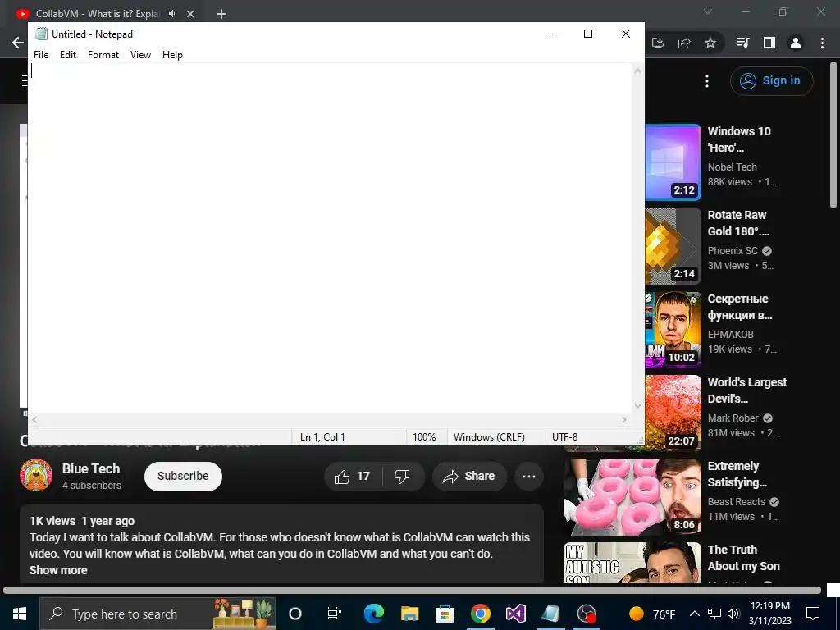Open the Rotate Raw Gold 180° video title
Viewport: 840px width, 630px height.
[738, 223]
